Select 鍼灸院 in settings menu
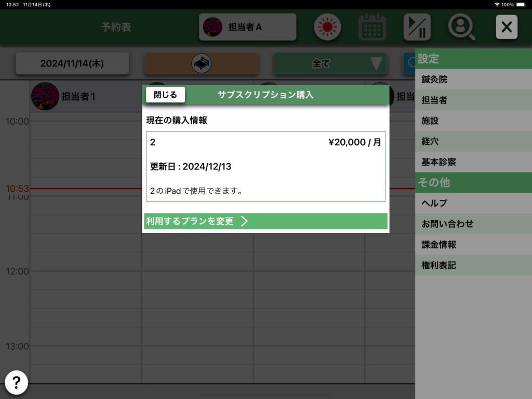The width and height of the screenshot is (532, 399). coord(473,79)
